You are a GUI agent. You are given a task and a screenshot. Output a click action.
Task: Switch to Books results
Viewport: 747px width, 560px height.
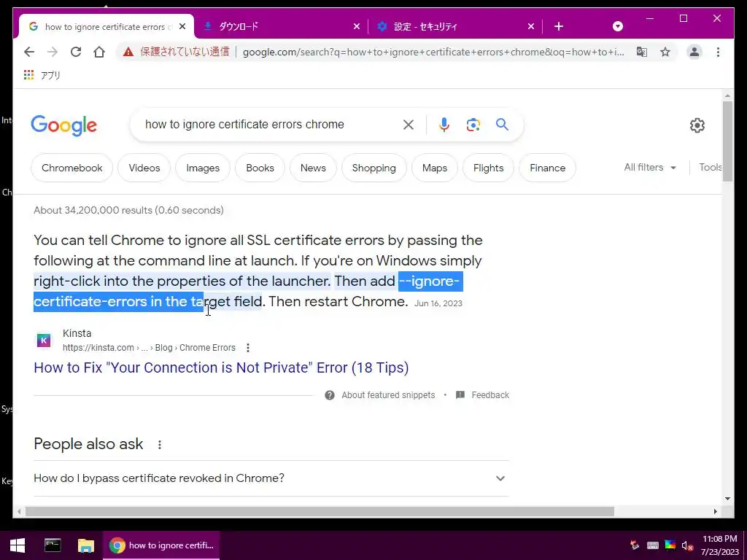260,168
